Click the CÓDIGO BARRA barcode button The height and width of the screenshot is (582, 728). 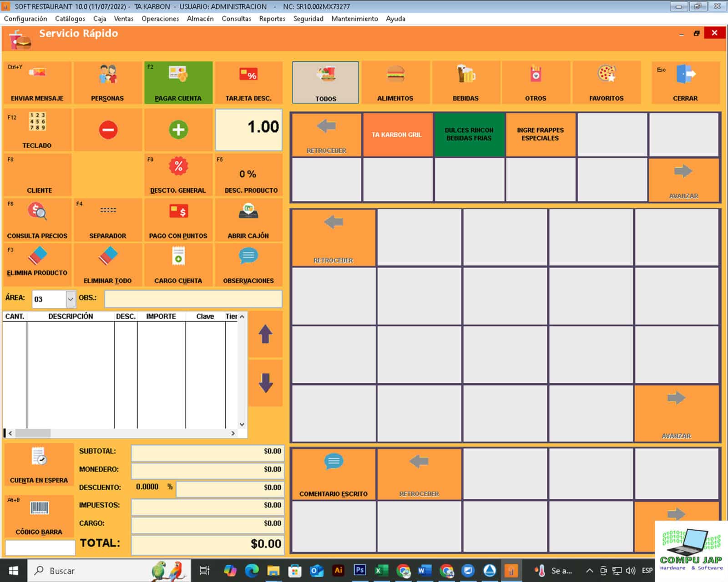(x=39, y=516)
